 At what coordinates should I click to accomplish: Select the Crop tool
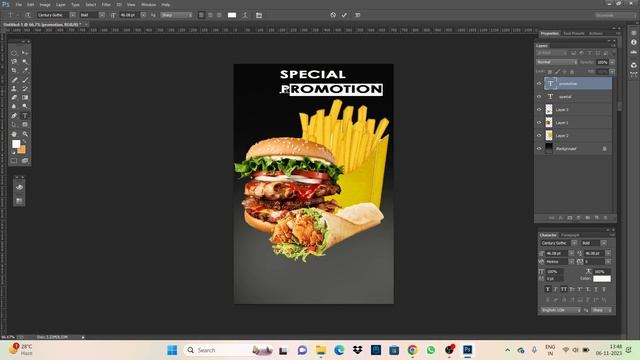[x=14, y=71]
